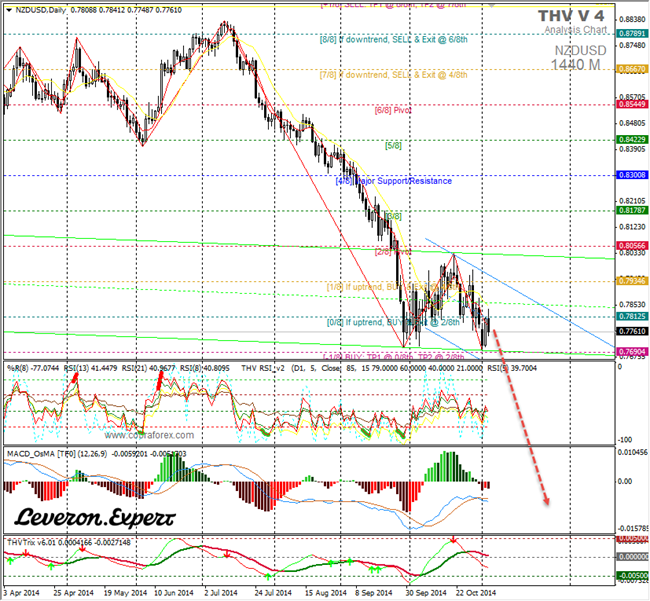
Task: Click the 2 Jul 2014 date marker
Action: [x=222, y=593]
